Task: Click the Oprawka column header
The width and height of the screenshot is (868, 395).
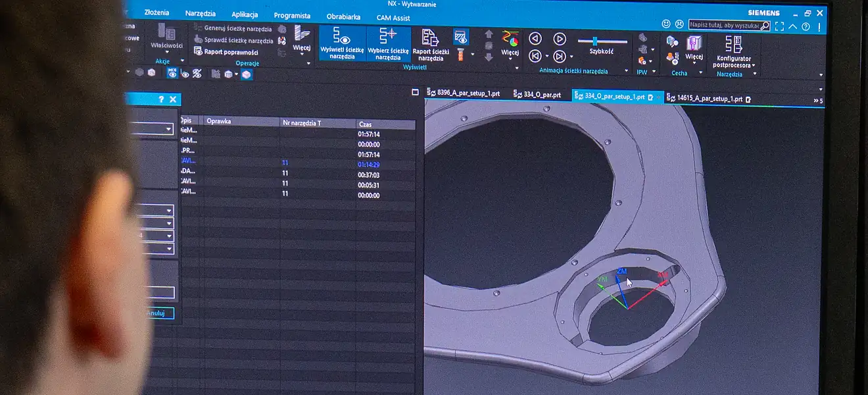Action: coord(241,121)
